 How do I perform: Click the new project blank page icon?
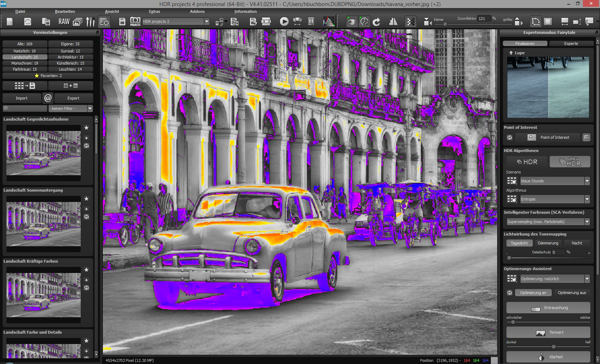(x=10, y=22)
